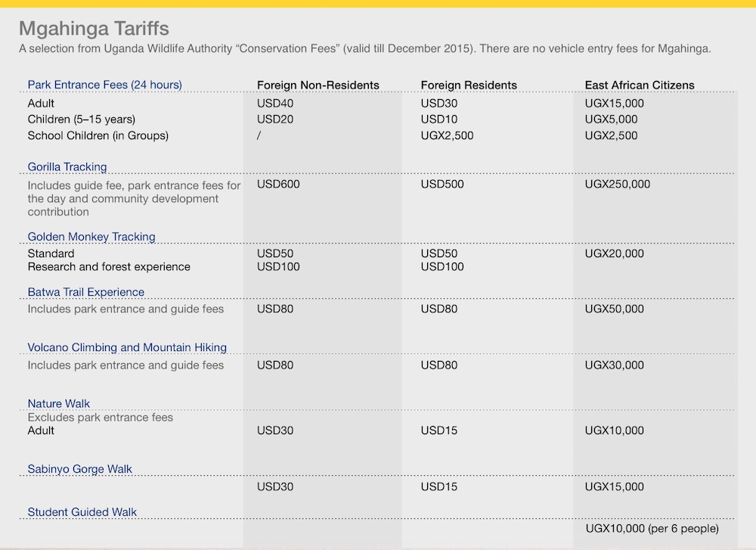Image resolution: width=756 pixels, height=550 pixels.
Task: Click the Research and forest experience row label
Action: click(109, 267)
